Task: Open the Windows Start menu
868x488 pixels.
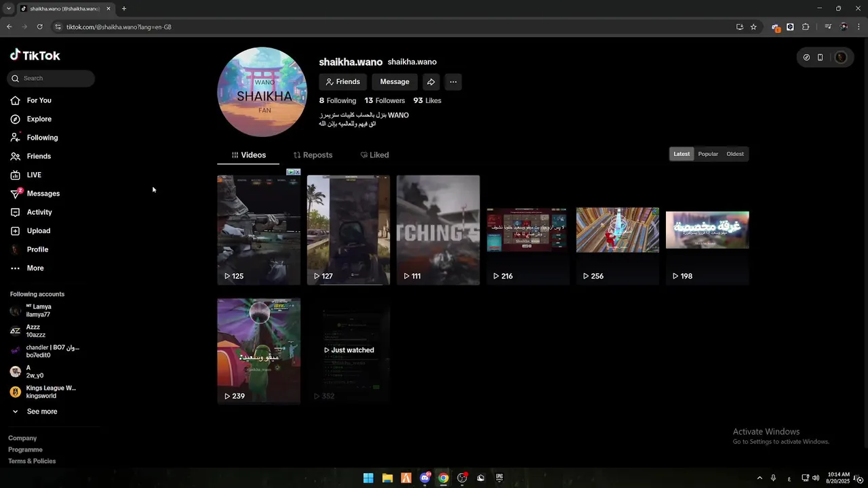Action: 368,478
